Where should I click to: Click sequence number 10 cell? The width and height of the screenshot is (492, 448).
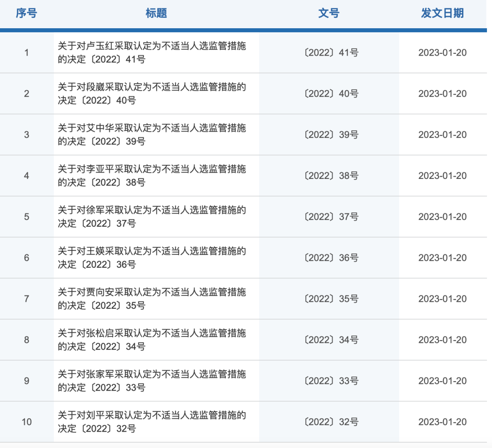(26, 422)
